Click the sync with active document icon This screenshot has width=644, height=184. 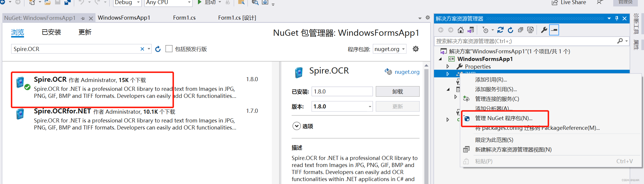coord(500,30)
